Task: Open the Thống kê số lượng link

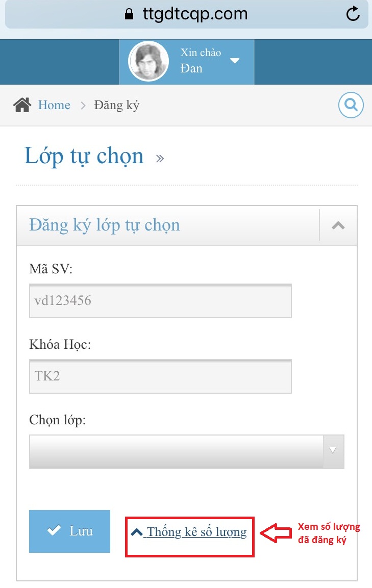Action: point(189,532)
